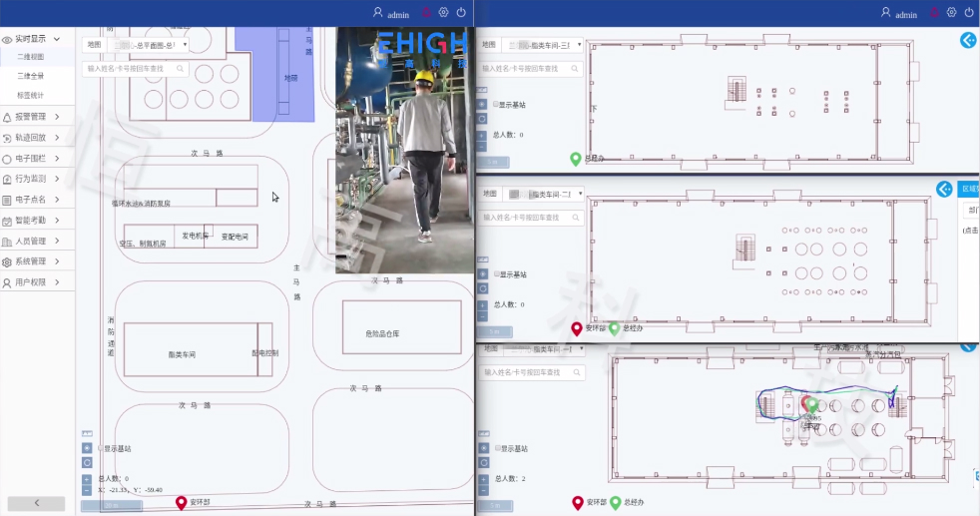980x516 pixels.
Task: Click ruler measure icon on main site map
Action: point(87,433)
